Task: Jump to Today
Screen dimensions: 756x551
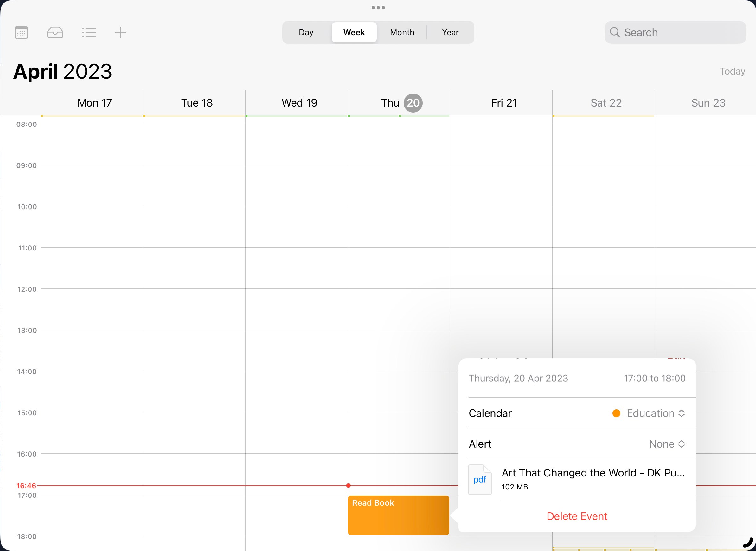Action: tap(732, 71)
